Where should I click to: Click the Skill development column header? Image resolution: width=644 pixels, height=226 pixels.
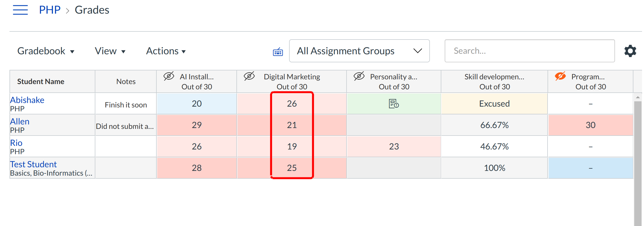click(x=494, y=81)
